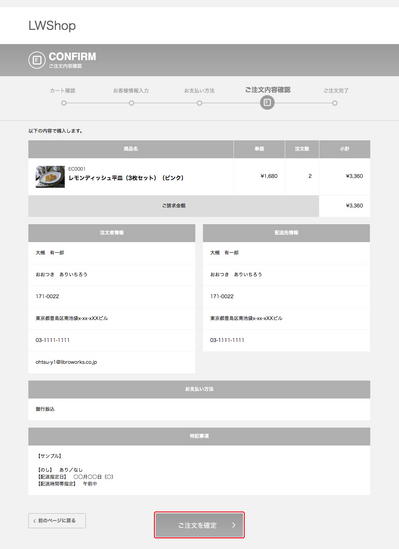Select the カート確認 step circle
This screenshot has height=549, width=399.
(64, 103)
